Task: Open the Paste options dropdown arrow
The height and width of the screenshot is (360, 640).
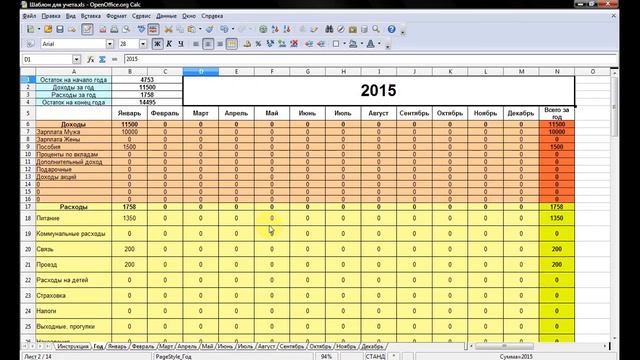Action: (x=200, y=29)
